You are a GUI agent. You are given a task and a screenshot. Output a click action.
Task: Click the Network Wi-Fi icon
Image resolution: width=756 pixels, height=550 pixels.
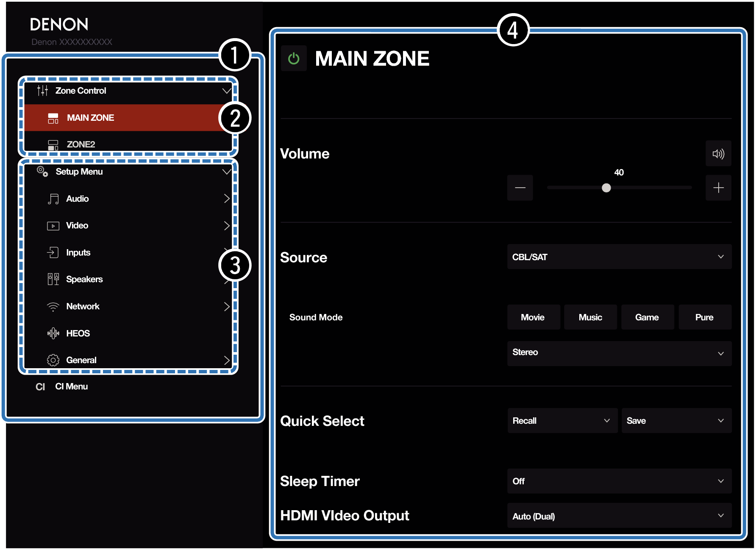[x=53, y=307]
